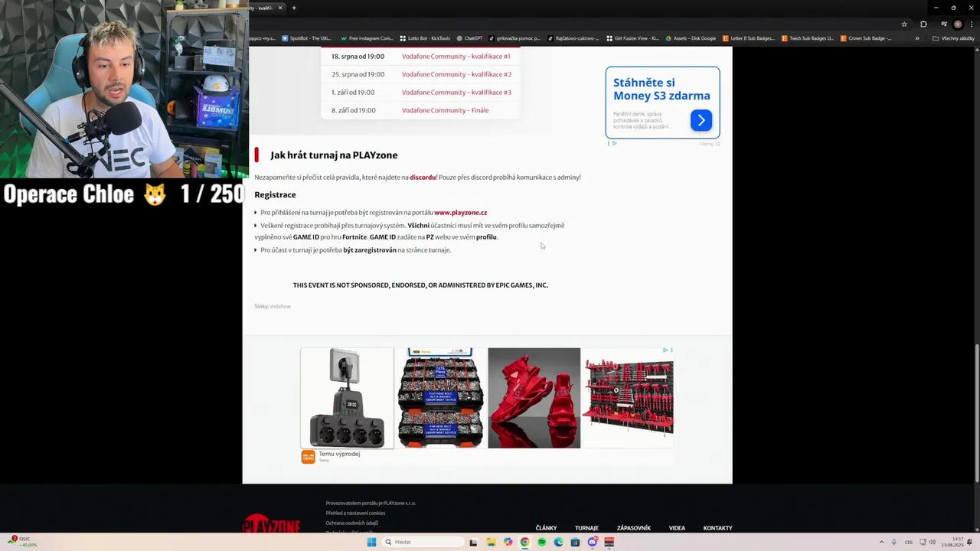This screenshot has width=980, height=551.
Task: Click the Vodafone tag under Štítky
Action: click(x=280, y=307)
